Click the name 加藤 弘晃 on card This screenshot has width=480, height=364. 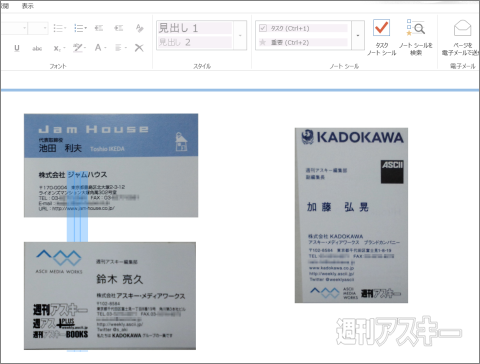(337, 207)
